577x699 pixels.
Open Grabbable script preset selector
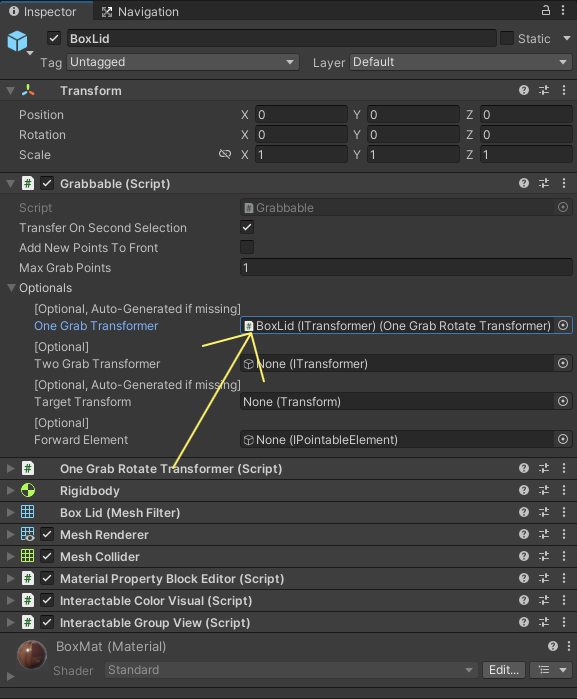click(544, 183)
